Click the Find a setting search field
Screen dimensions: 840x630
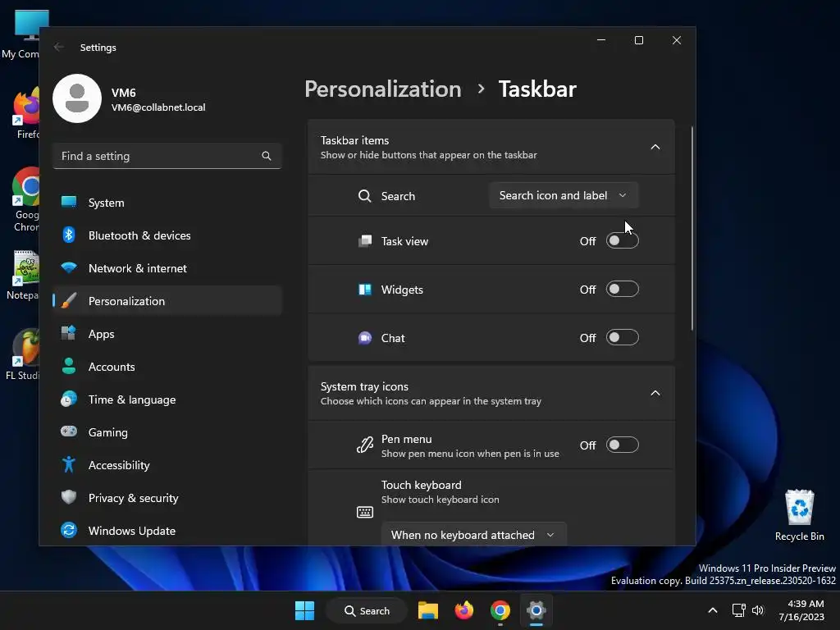click(x=167, y=156)
